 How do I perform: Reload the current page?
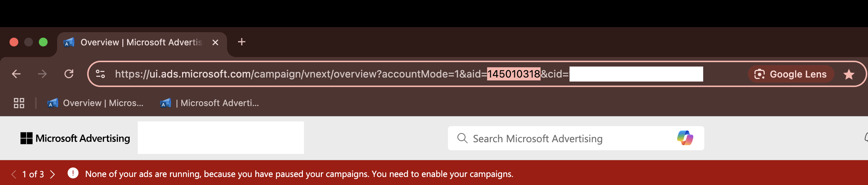[x=69, y=74]
